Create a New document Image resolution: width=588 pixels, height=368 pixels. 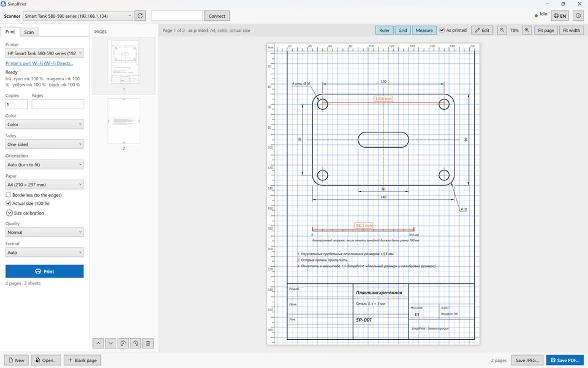point(16,360)
